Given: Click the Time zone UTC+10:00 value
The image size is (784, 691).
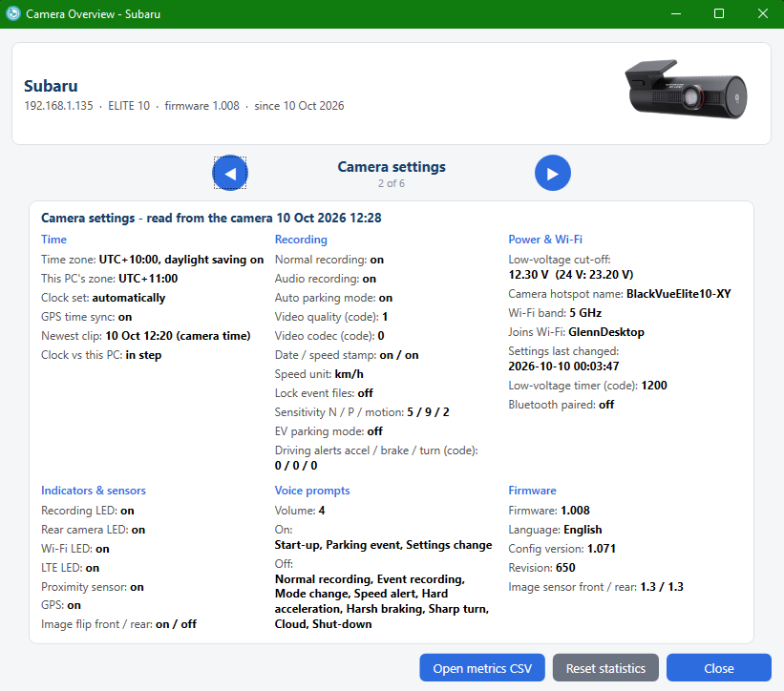Looking at the screenshot, I should pyautogui.click(x=181, y=260).
